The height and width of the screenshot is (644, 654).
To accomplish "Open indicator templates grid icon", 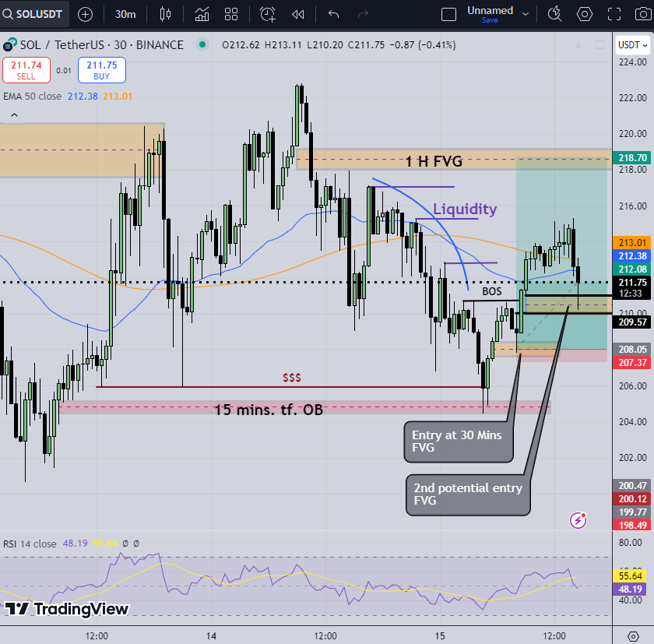I will 231,15.
